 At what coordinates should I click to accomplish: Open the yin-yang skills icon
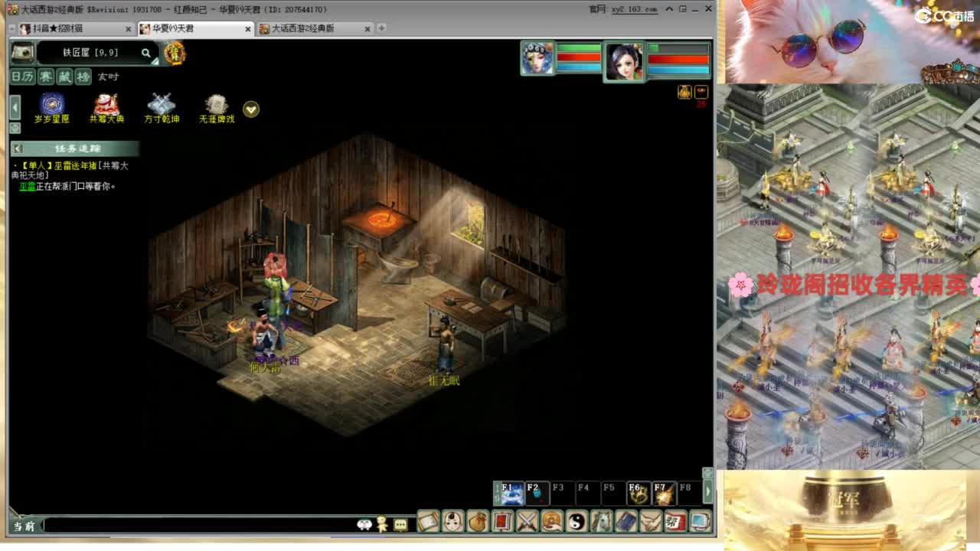coord(577,521)
